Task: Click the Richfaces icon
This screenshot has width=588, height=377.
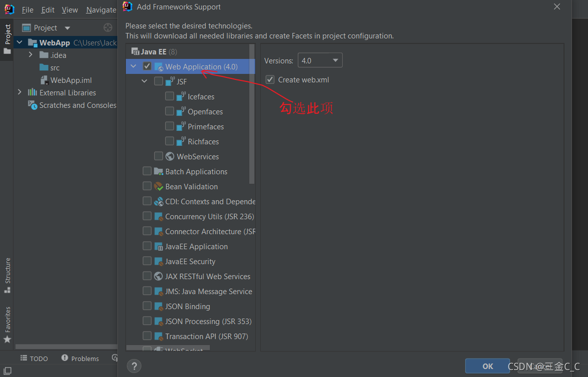Action: point(181,141)
